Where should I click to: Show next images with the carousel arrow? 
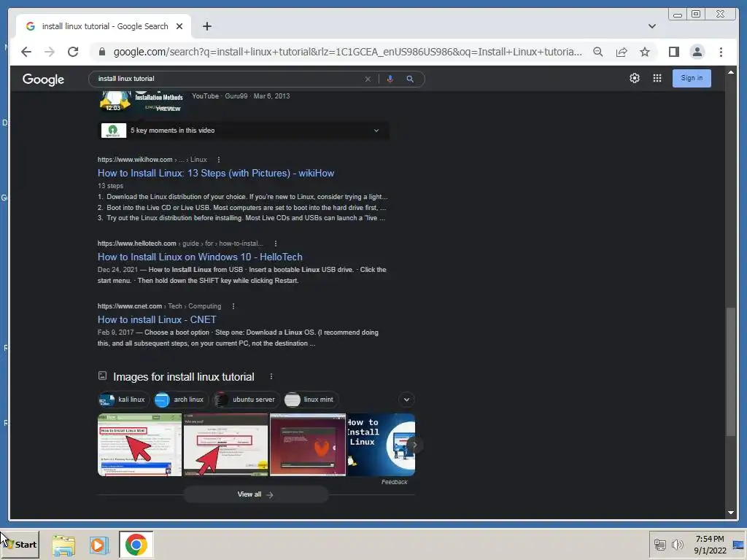pyautogui.click(x=414, y=445)
